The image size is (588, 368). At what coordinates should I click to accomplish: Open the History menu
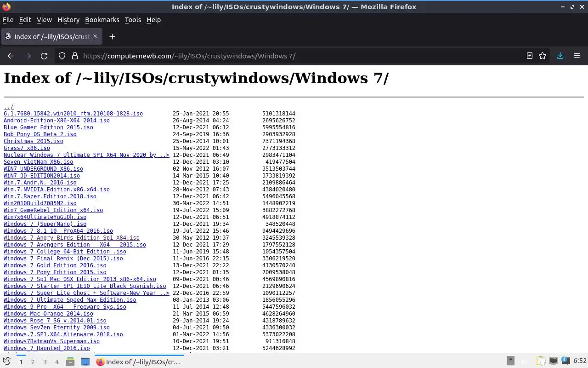click(x=68, y=20)
